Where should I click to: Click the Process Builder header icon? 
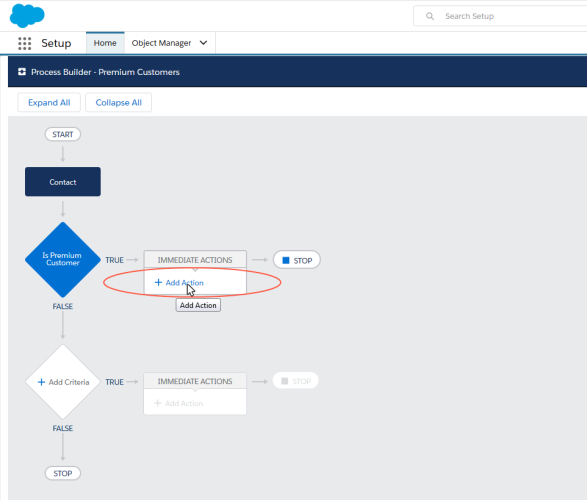(x=22, y=72)
